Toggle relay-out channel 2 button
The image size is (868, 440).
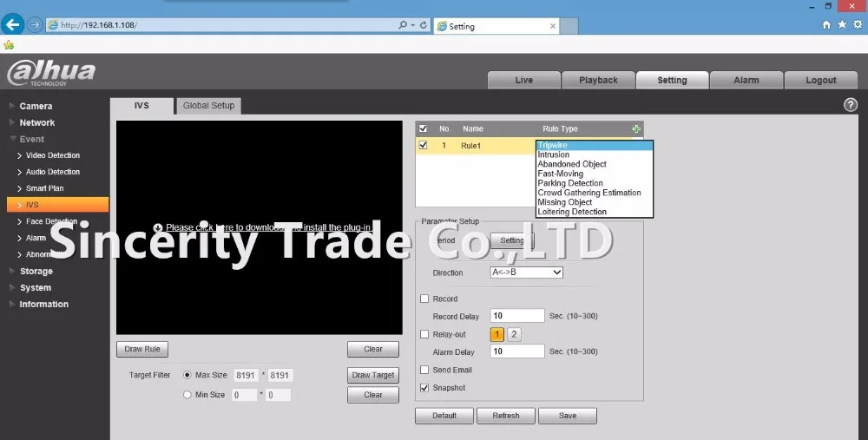[514, 334]
